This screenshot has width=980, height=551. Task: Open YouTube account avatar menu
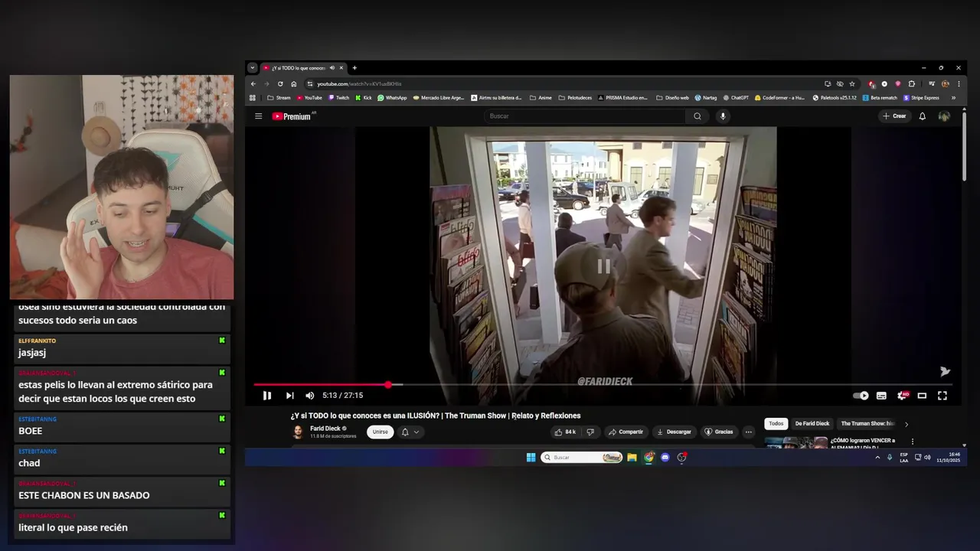(x=944, y=116)
